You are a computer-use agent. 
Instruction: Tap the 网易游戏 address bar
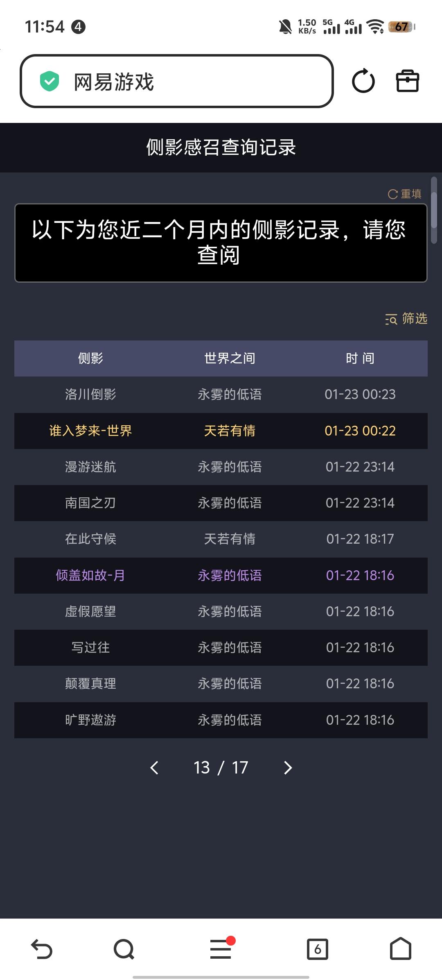(177, 81)
